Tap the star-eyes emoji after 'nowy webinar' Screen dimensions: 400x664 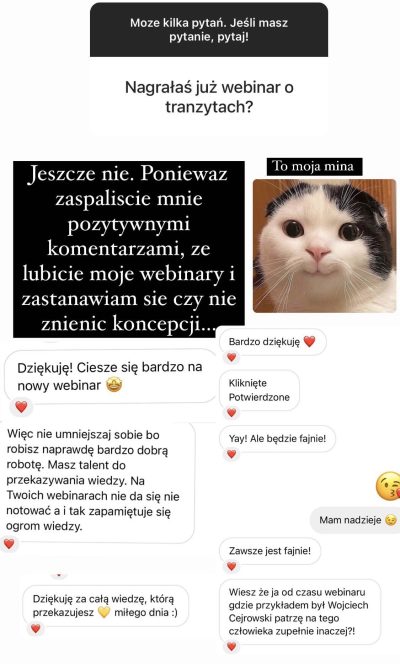coord(114,385)
